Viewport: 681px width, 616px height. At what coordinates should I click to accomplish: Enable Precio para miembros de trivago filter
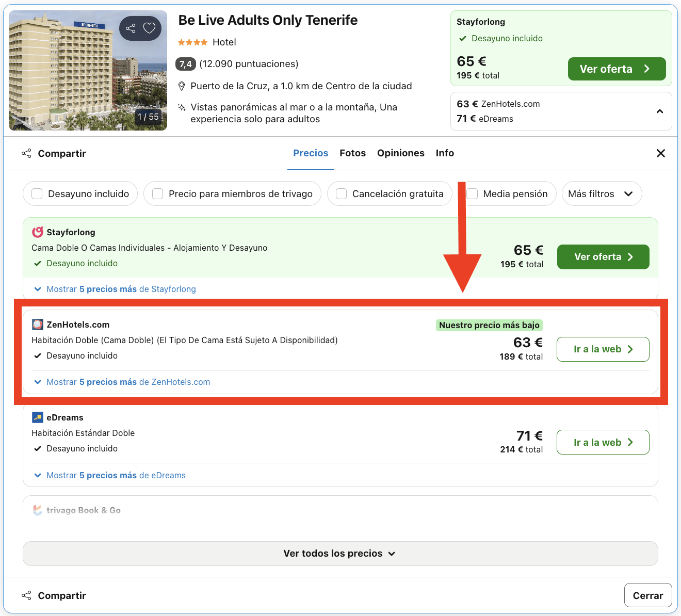(x=158, y=194)
